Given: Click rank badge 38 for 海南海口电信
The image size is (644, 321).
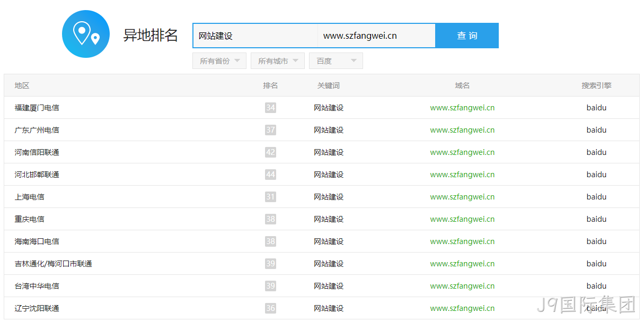Looking at the screenshot, I should point(270,241).
